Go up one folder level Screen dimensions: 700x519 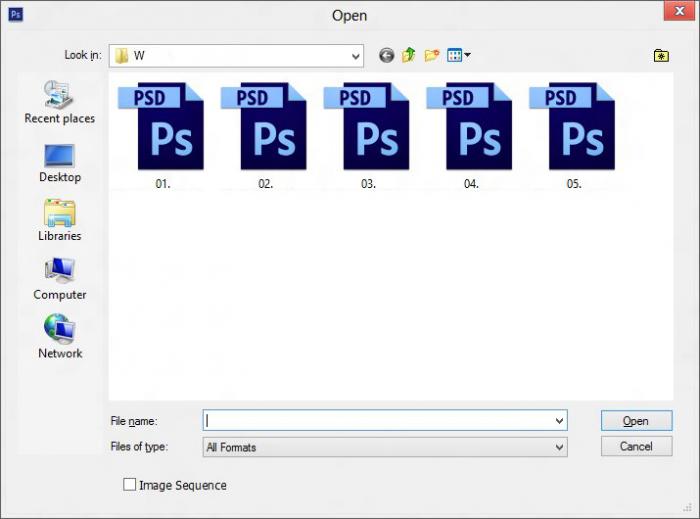click(408, 55)
